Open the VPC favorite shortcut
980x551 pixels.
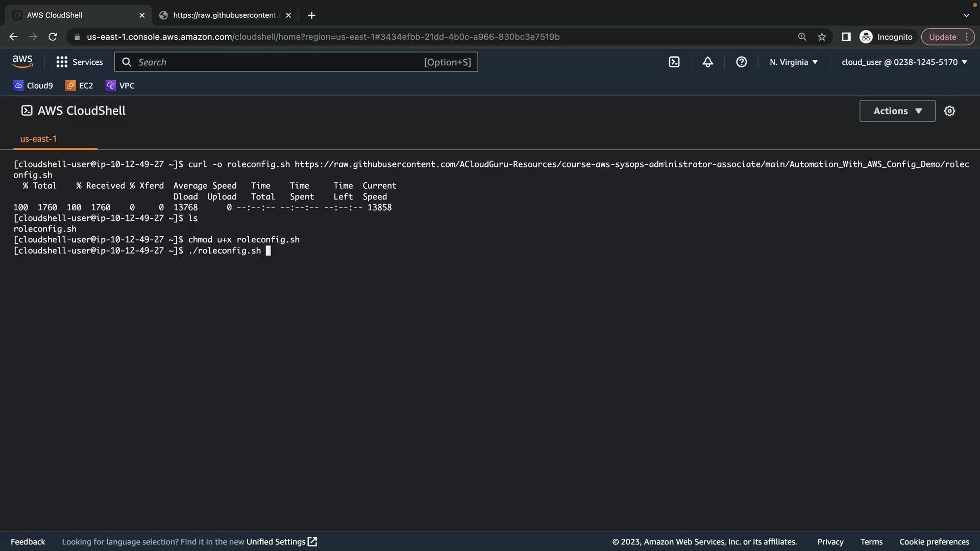(x=120, y=86)
